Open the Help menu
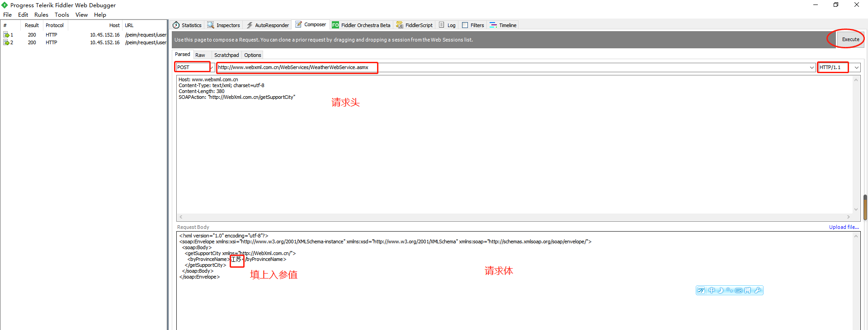The height and width of the screenshot is (330, 868). pyautogui.click(x=100, y=15)
